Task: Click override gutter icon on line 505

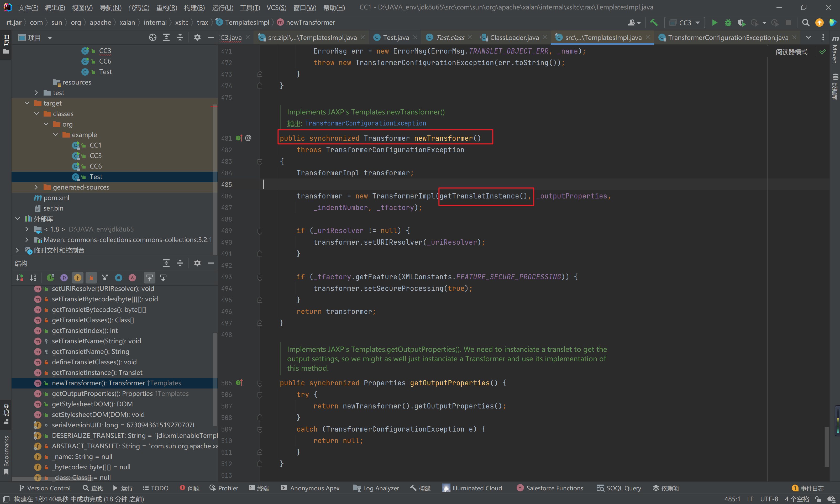Action: pyautogui.click(x=239, y=383)
